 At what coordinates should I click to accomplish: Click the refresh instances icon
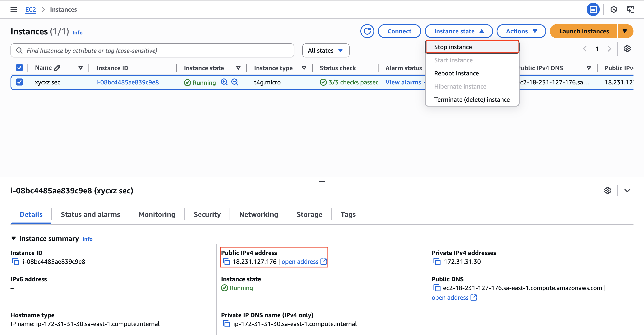coord(367,31)
